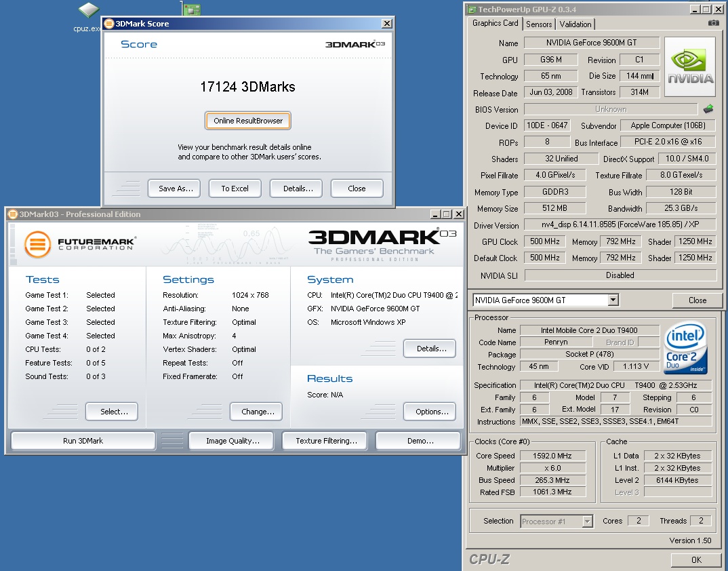Screen dimensions: 728x571
Task: Click the CPU Specification field in CPU-Z
Action: 615,385
